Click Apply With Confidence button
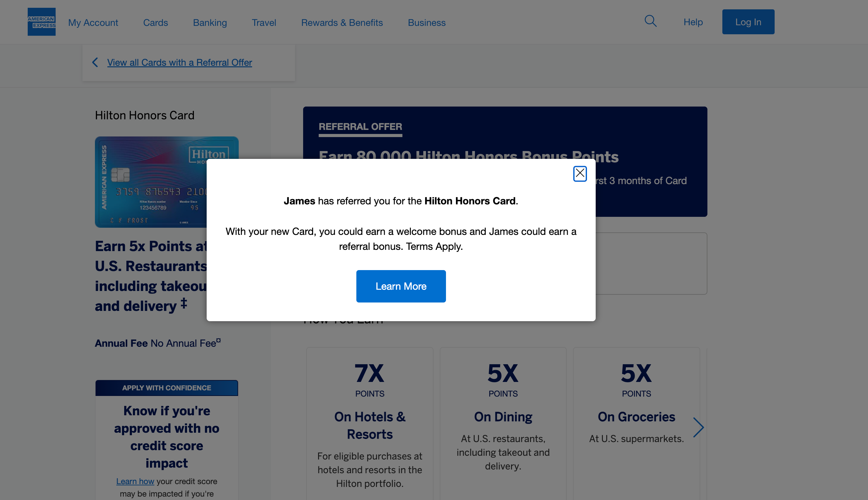The image size is (868, 500). pos(166,388)
